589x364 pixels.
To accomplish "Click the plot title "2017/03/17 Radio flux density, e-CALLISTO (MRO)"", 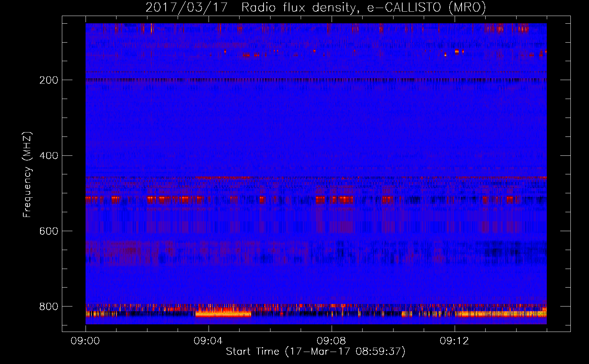I will [x=316, y=7].
